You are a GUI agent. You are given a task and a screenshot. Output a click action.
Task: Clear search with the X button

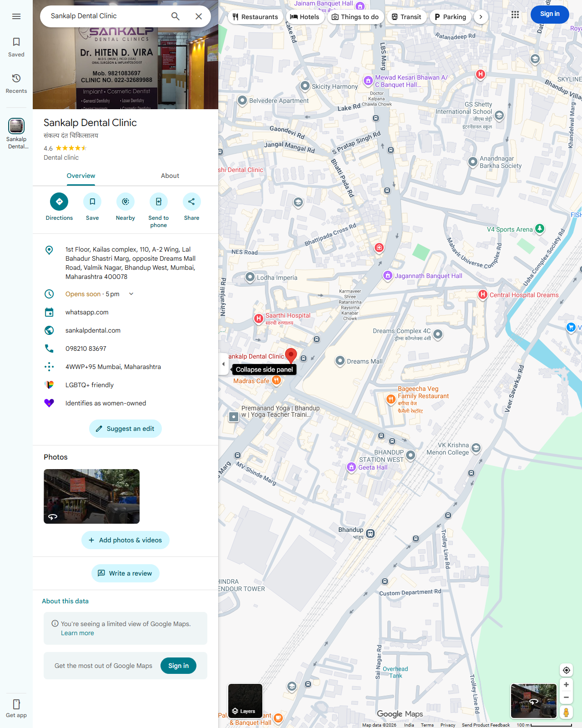click(199, 16)
